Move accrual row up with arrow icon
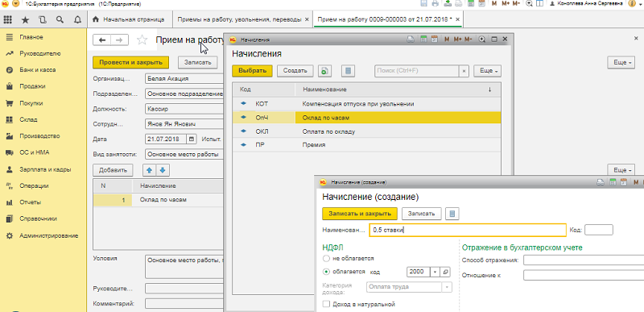The height and width of the screenshot is (312, 644). [x=149, y=170]
